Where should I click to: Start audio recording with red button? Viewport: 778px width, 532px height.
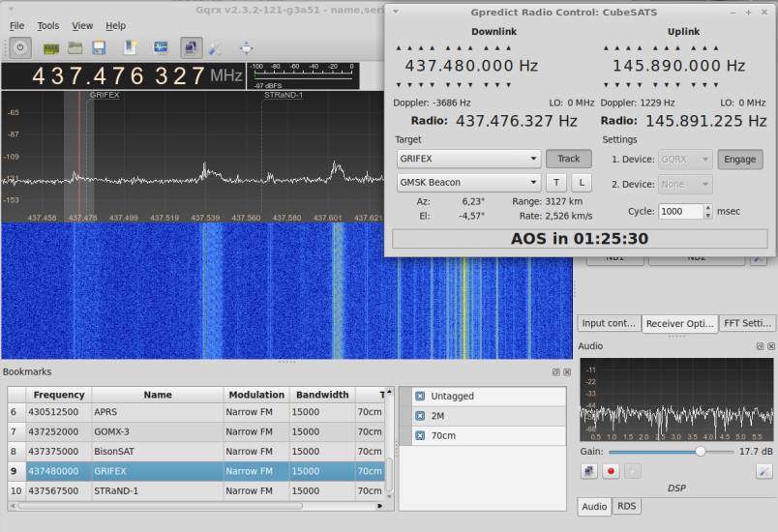point(611,471)
